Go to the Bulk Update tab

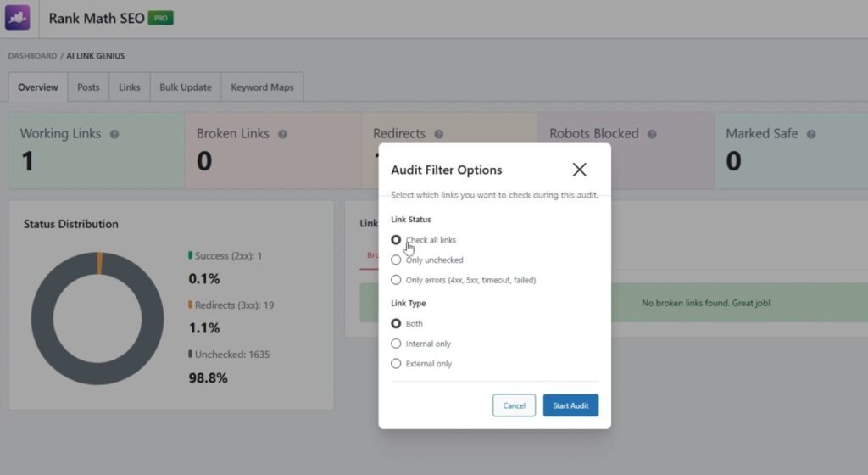[x=186, y=87]
